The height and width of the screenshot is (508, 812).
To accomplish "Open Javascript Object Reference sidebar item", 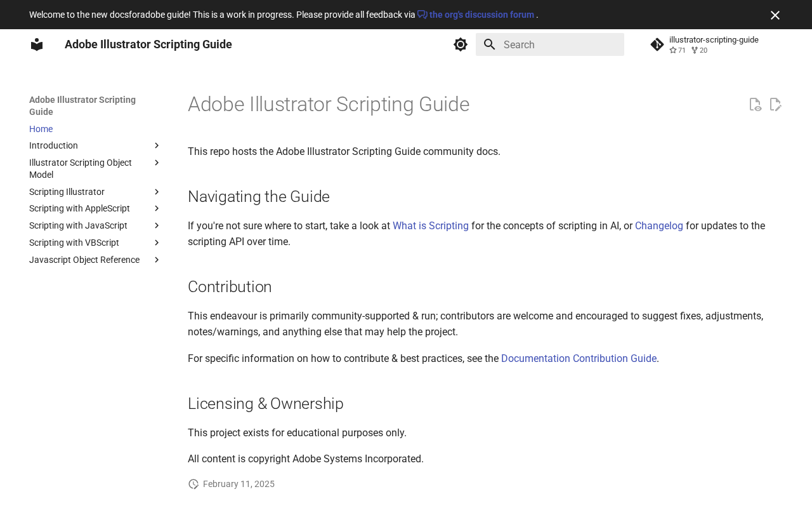I will tap(84, 260).
